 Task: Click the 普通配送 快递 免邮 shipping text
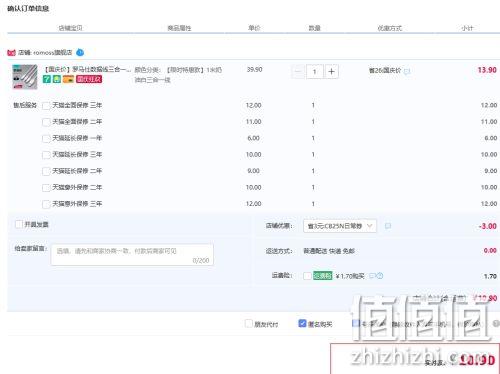[329, 251]
